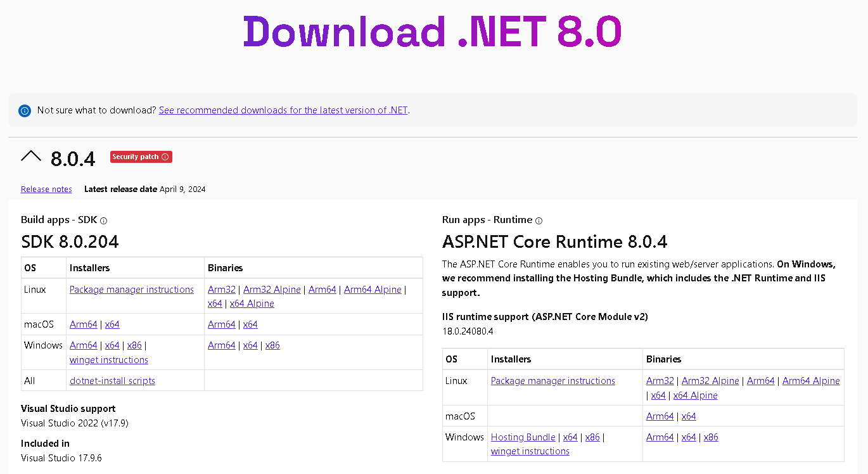
Task: Download the Windows Hosting Bundle installer
Action: 523,437
